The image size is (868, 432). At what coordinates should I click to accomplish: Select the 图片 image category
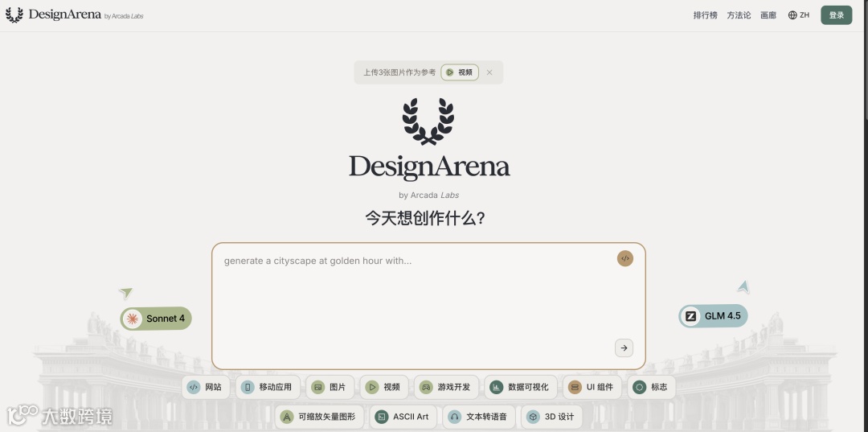coord(330,387)
